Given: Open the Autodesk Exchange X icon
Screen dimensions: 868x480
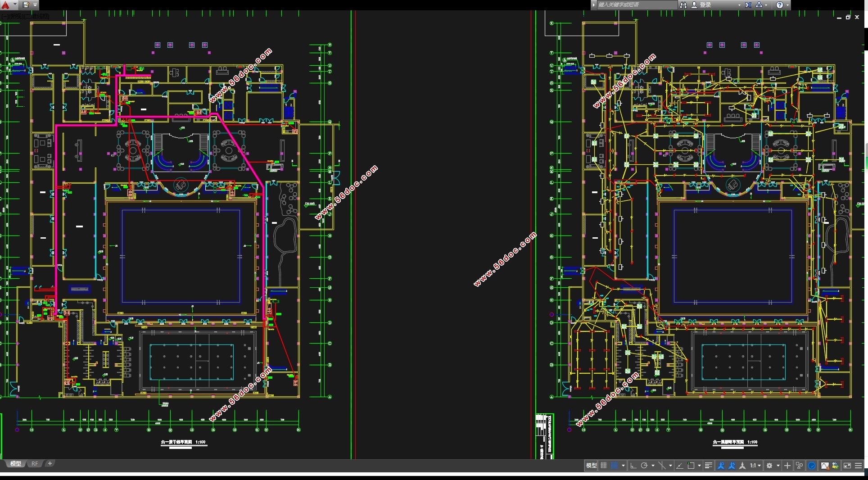Looking at the screenshot, I should point(748,5).
